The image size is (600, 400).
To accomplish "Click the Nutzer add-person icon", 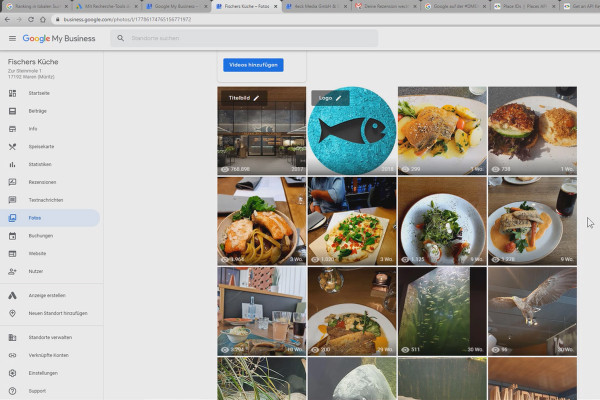I will pyautogui.click(x=12, y=271).
